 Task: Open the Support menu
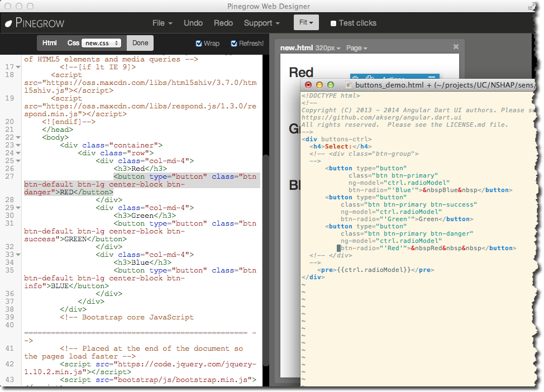(x=261, y=23)
